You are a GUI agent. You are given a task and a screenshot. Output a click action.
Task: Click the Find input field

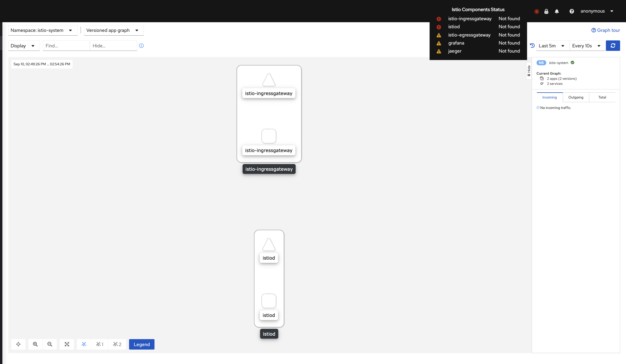tap(66, 46)
